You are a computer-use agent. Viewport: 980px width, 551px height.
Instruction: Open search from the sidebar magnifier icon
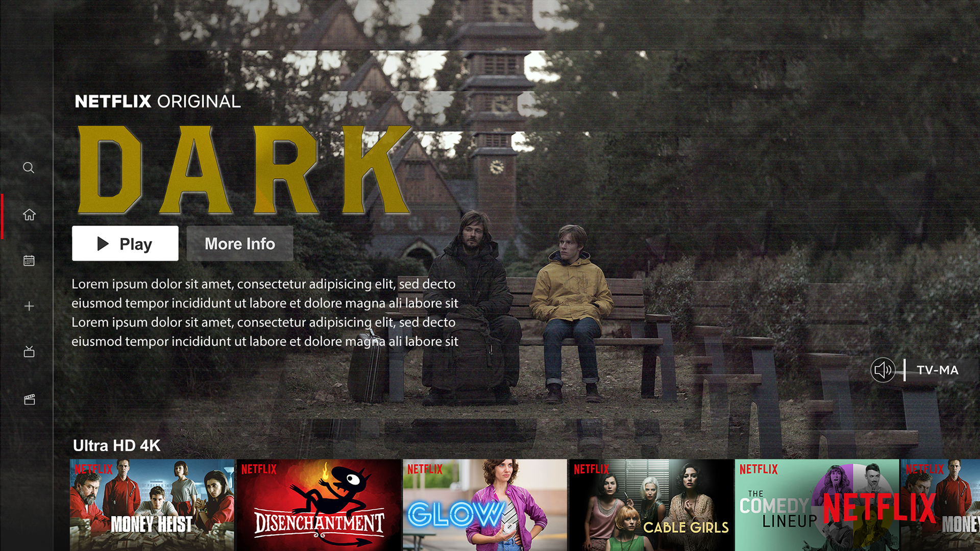tap(29, 168)
